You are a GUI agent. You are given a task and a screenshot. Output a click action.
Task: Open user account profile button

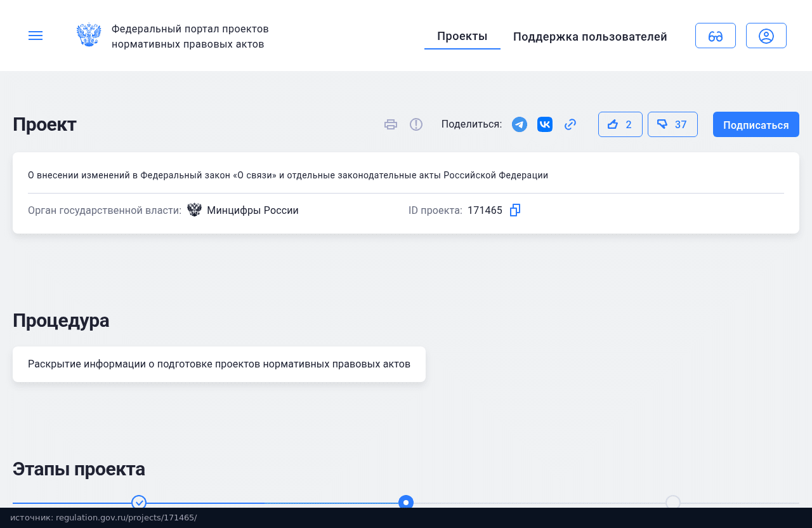pyautogui.click(x=766, y=36)
